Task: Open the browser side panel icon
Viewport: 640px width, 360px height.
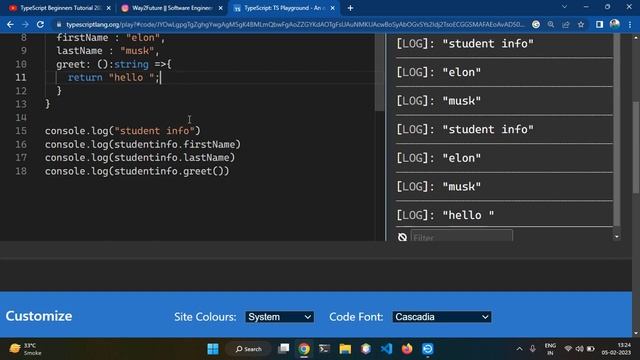Action: pyautogui.click(x=599, y=24)
